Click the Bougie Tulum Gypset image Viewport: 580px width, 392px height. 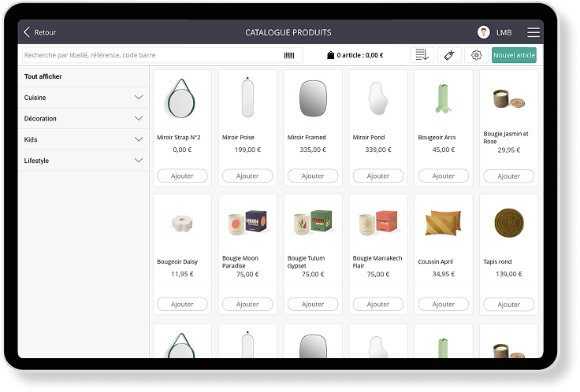pyautogui.click(x=313, y=223)
